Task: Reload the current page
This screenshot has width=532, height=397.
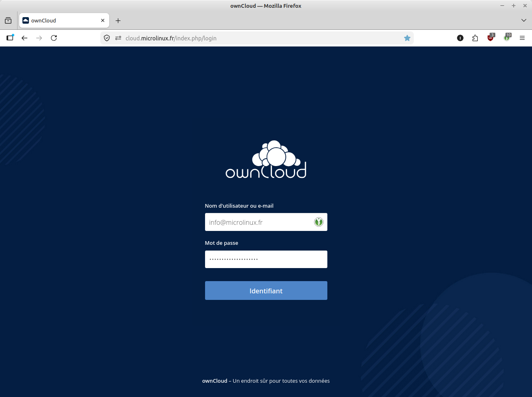Action: 54,38
